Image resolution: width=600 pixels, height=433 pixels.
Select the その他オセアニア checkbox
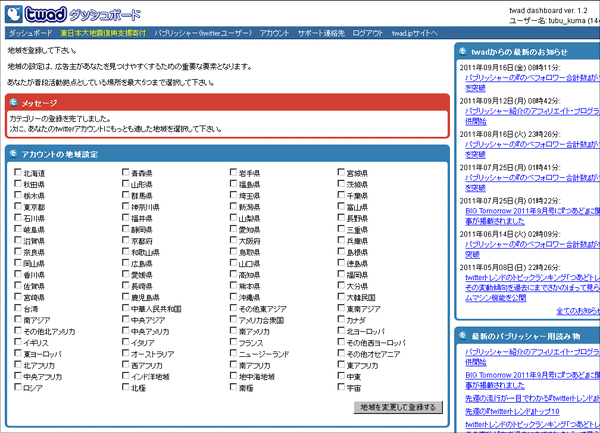tap(341, 353)
